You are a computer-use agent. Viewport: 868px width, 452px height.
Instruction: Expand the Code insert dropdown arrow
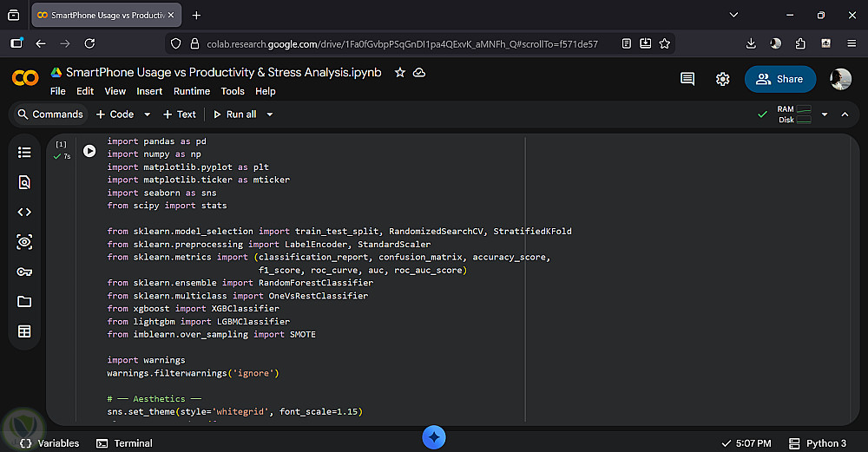pyautogui.click(x=147, y=115)
